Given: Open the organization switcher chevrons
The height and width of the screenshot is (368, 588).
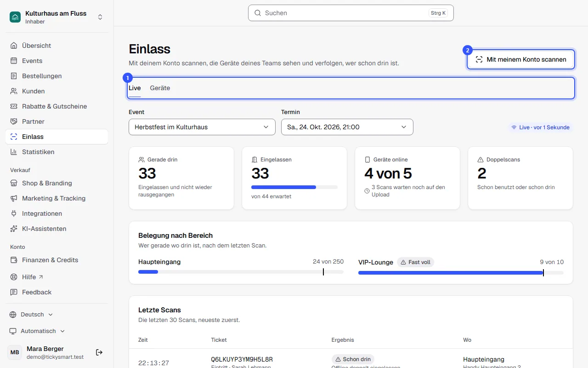Looking at the screenshot, I should 100,17.
